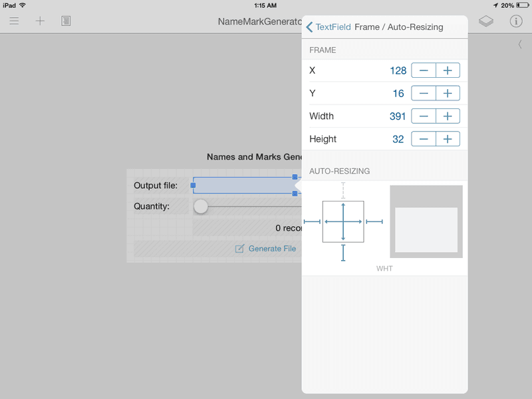532x399 pixels.
Task: Select the Height value 32
Action: [x=398, y=139]
